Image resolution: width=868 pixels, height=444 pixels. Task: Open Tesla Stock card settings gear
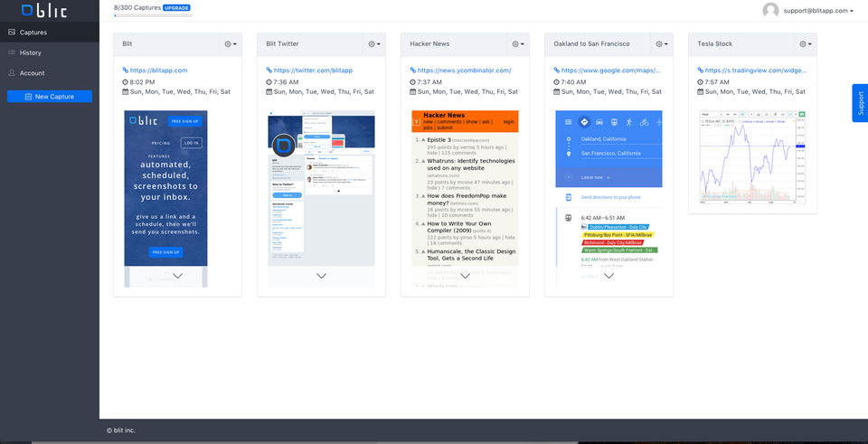coord(806,44)
